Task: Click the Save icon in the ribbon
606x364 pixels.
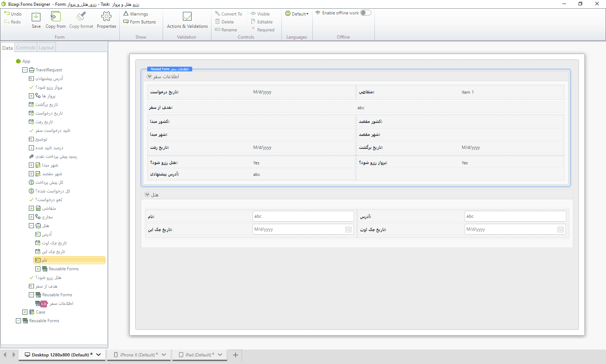Action: coord(36,17)
